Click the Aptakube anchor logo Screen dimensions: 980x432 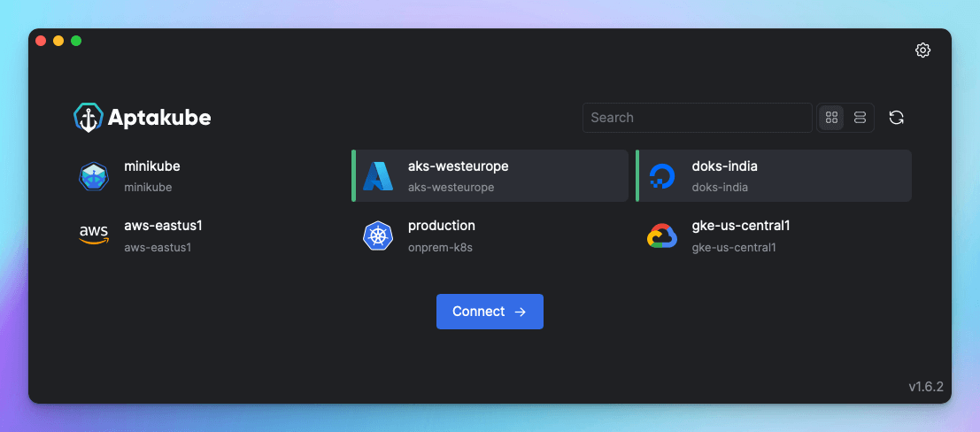coord(89,118)
